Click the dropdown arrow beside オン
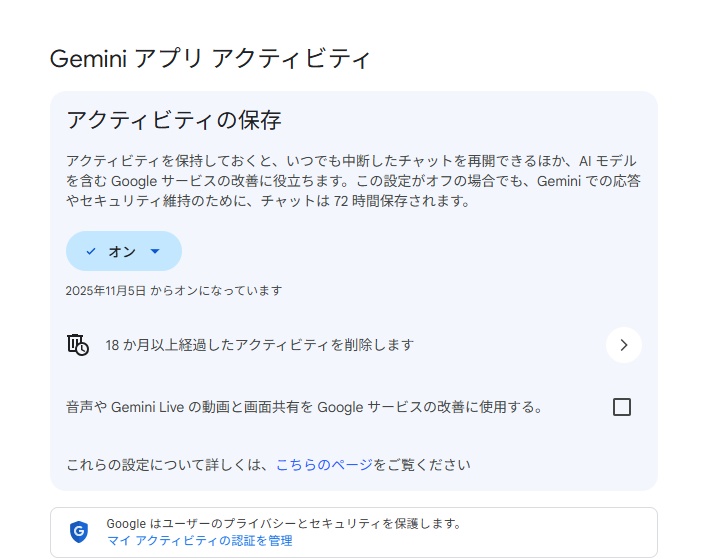This screenshot has width=721, height=559. point(155,251)
